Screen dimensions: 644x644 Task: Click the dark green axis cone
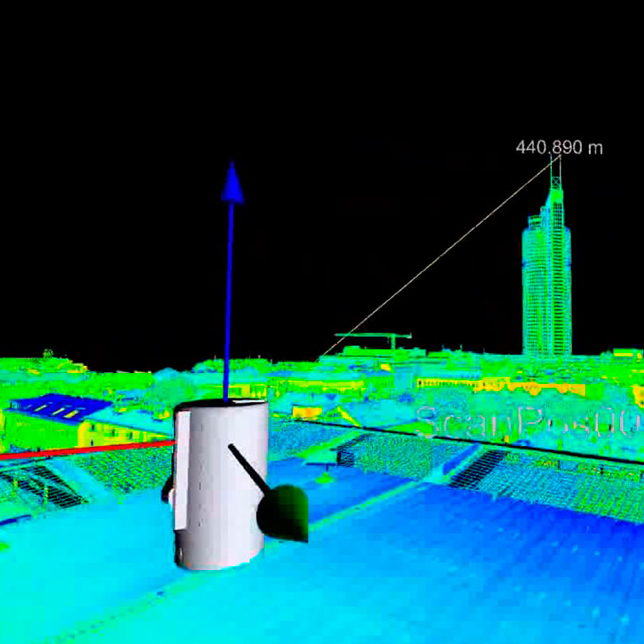coord(285,514)
